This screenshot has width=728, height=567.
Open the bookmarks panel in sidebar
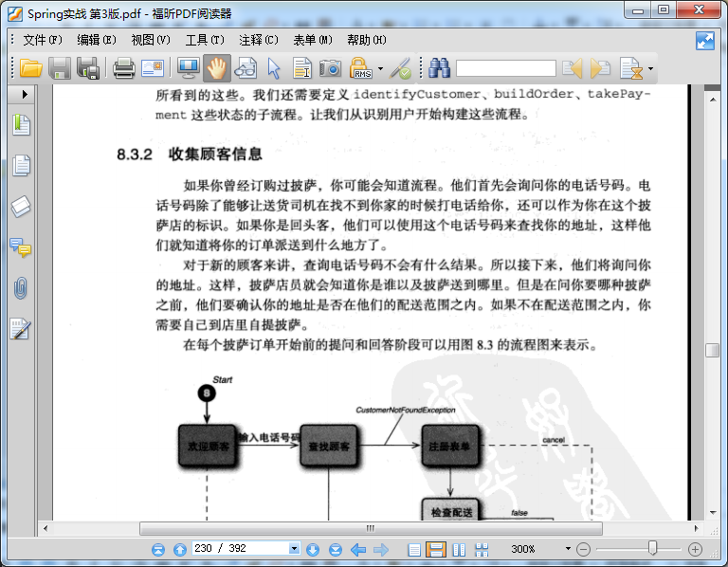pyautogui.click(x=22, y=125)
